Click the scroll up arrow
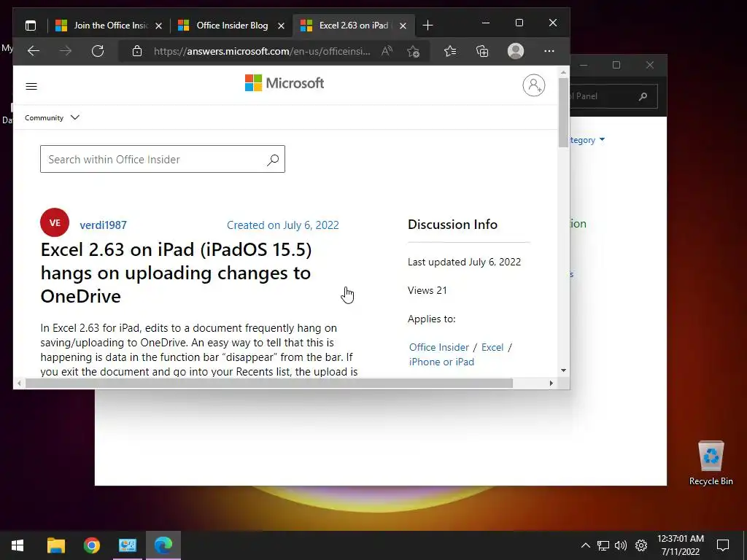747x560 pixels. [x=564, y=72]
